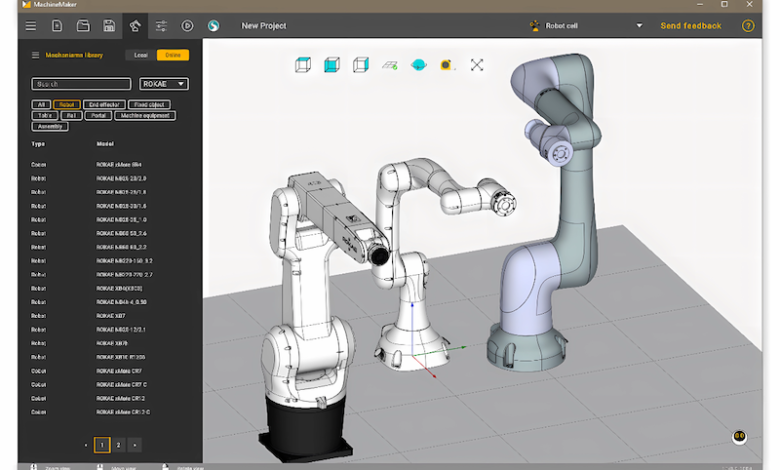Image resolution: width=780 pixels, height=470 pixels.
Task: Toggle the End effector filter
Action: coord(104,104)
